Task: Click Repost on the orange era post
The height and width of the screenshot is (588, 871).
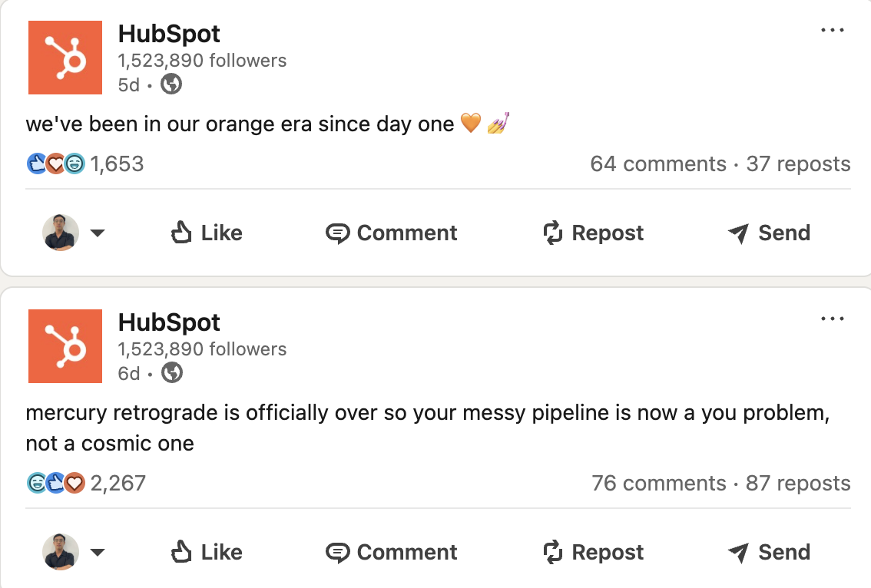Action: click(x=593, y=233)
